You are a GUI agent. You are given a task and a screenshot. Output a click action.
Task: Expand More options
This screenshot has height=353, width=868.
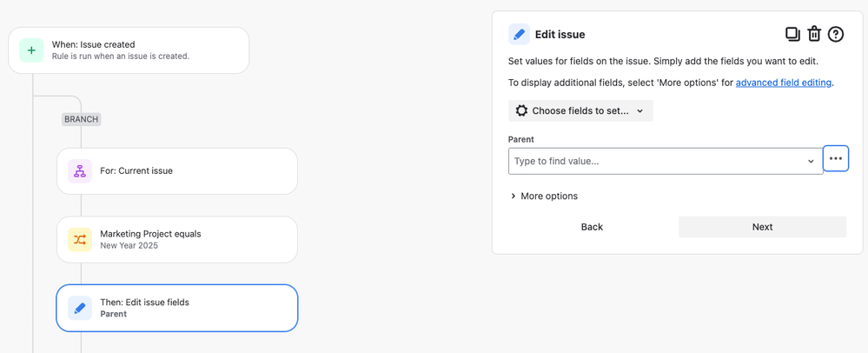[x=544, y=196]
